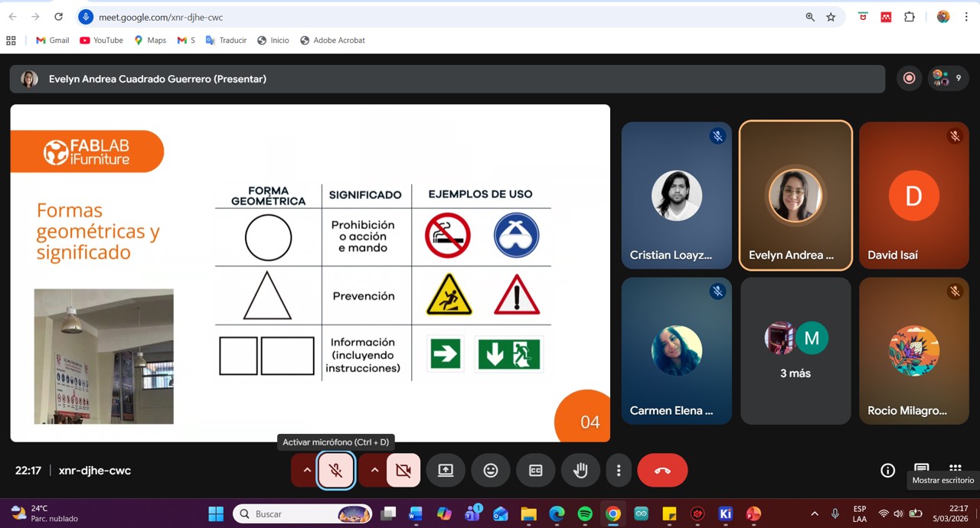The image size is (980, 528).
Task: Open Arduino IDE from the taskbar
Action: tap(641, 513)
